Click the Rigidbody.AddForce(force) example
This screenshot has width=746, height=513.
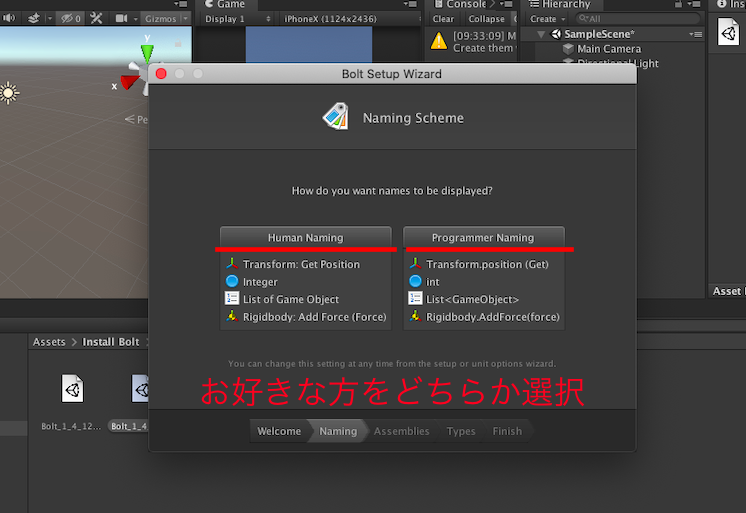pos(484,317)
